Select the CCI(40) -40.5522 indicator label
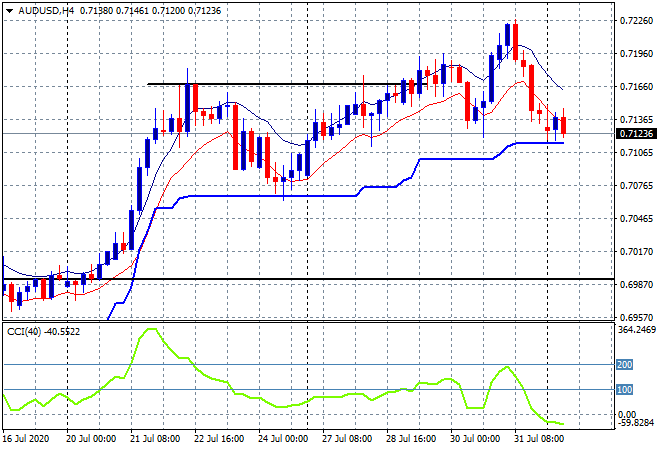The width and height of the screenshot is (660, 450). pyautogui.click(x=43, y=332)
